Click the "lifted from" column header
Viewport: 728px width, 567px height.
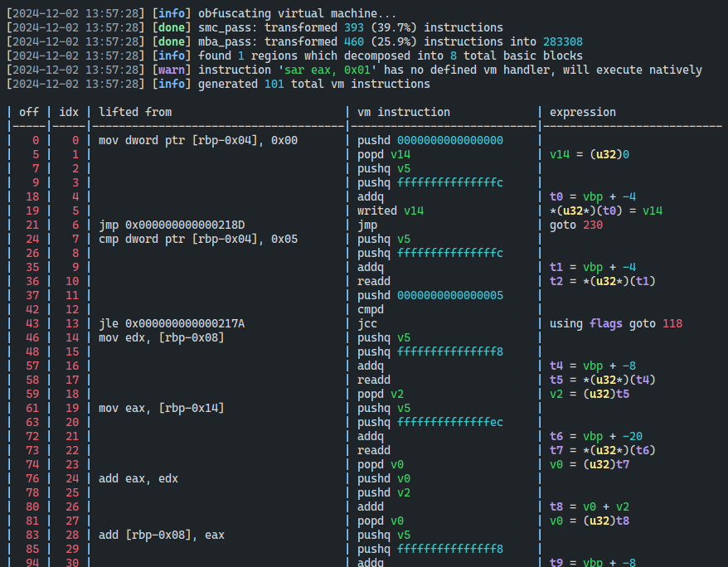click(135, 112)
